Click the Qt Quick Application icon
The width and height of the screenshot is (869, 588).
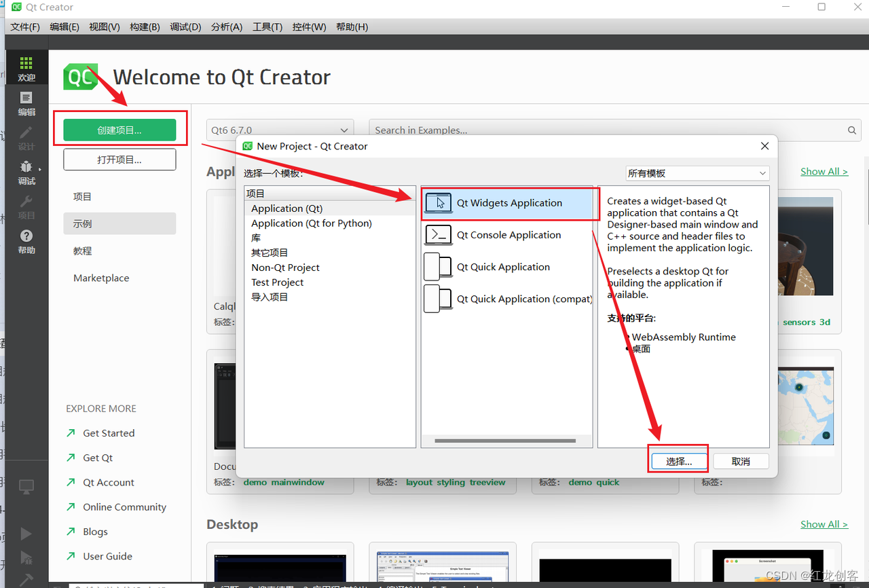[439, 267]
